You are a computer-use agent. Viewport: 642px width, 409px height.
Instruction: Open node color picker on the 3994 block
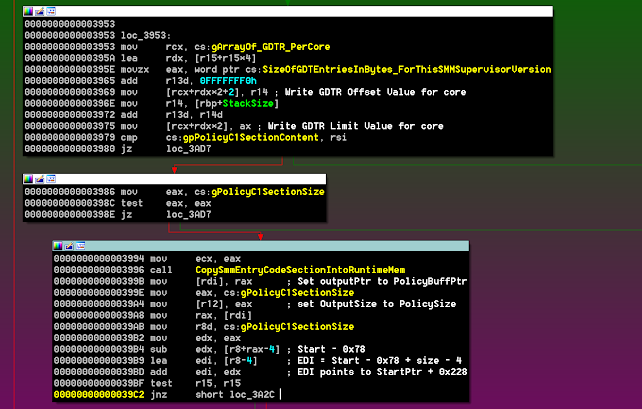(58, 245)
